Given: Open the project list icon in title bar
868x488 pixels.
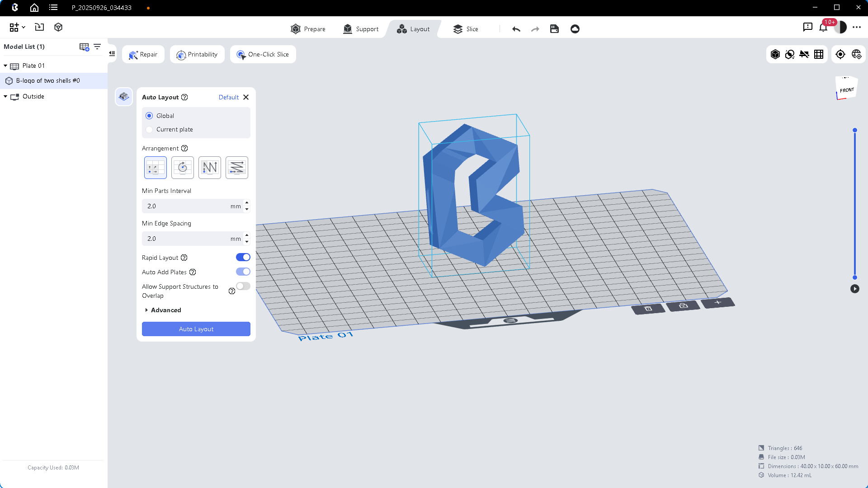Looking at the screenshot, I should [53, 8].
